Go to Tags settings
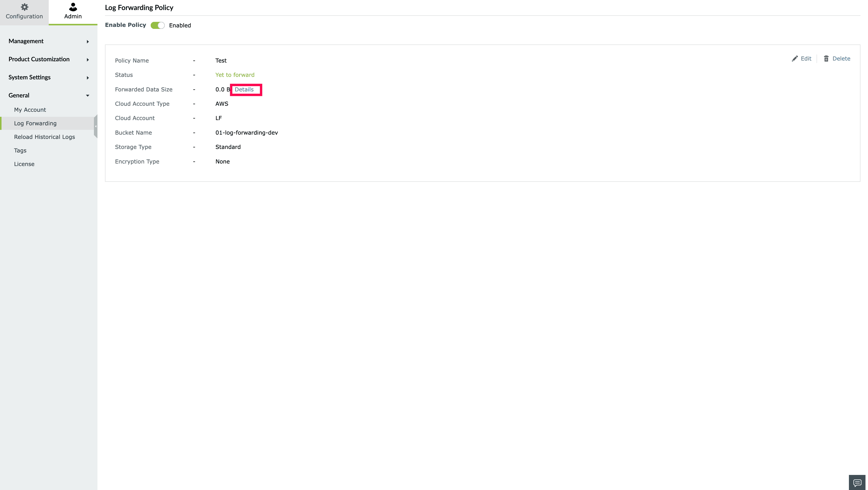This screenshot has height=490, width=868. [20, 150]
